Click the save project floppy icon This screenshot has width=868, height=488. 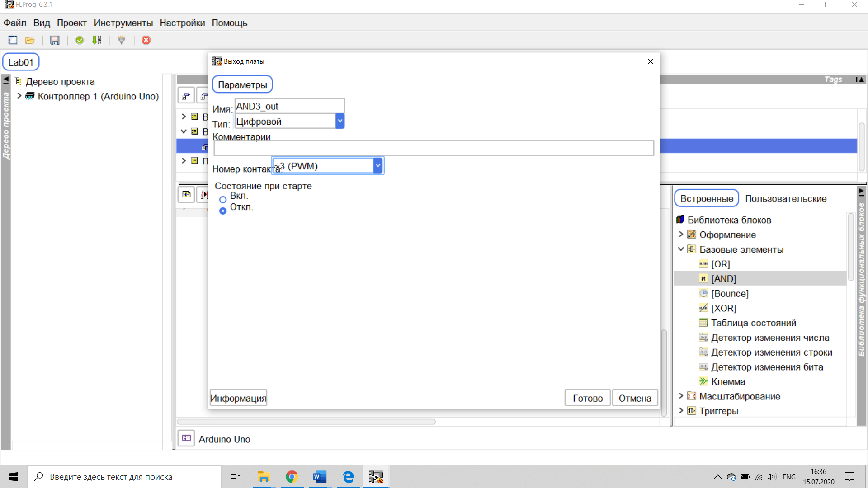[55, 40]
